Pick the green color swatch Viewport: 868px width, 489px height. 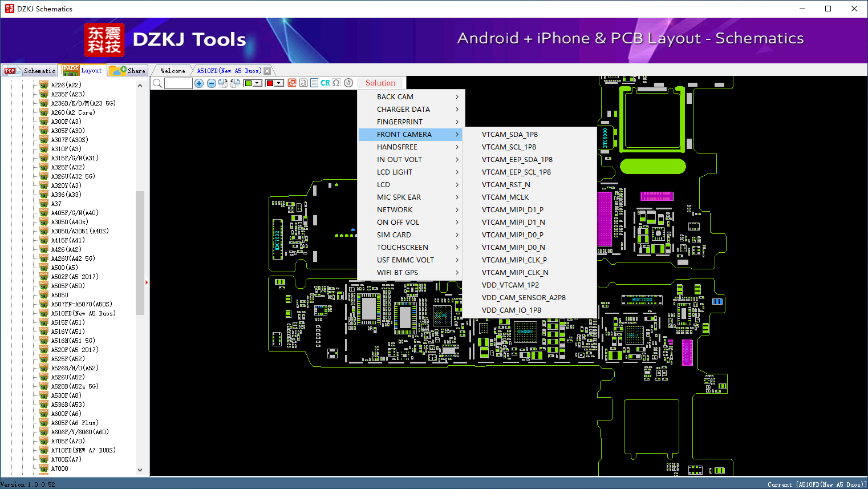tap(248, 83)
